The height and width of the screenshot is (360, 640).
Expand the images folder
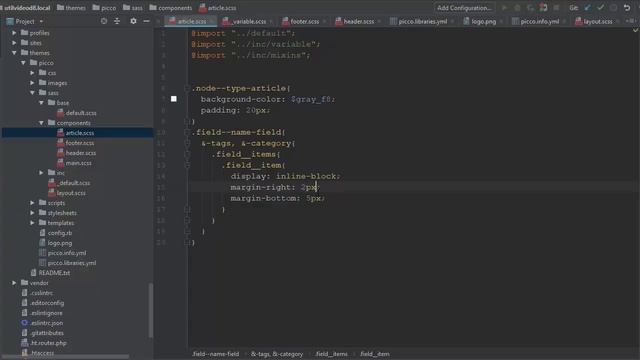(32, 83)
